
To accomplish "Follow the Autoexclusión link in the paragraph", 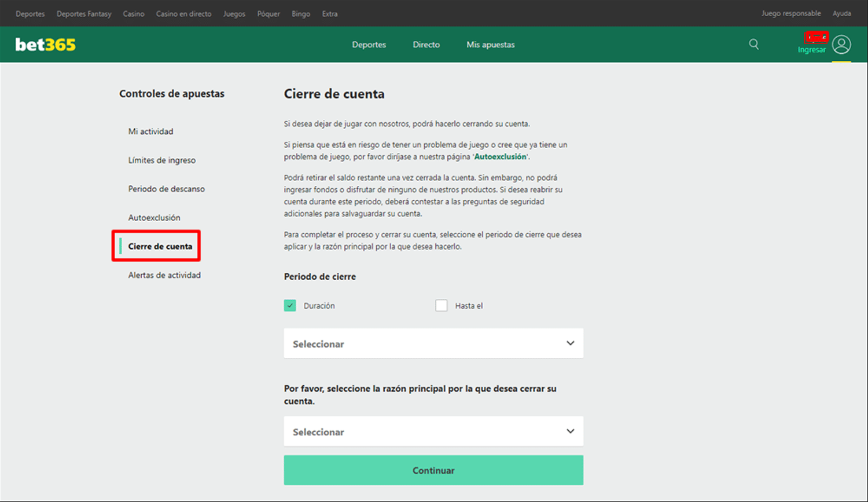I will point(501,157).
